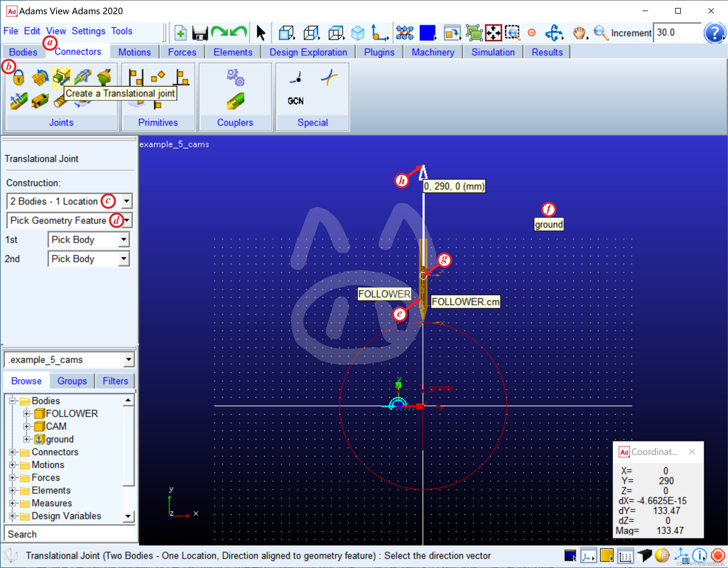Click the Select arrow pointer tool
Viewport: 728px width, 568px height.
coord(261,33)
